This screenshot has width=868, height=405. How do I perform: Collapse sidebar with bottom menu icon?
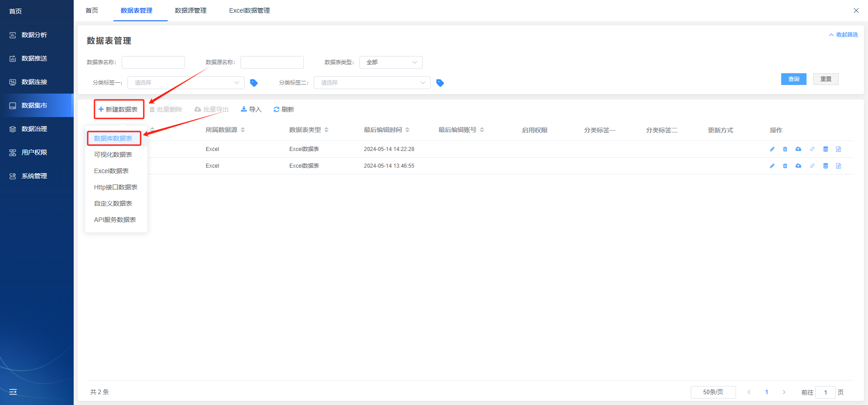13,392
